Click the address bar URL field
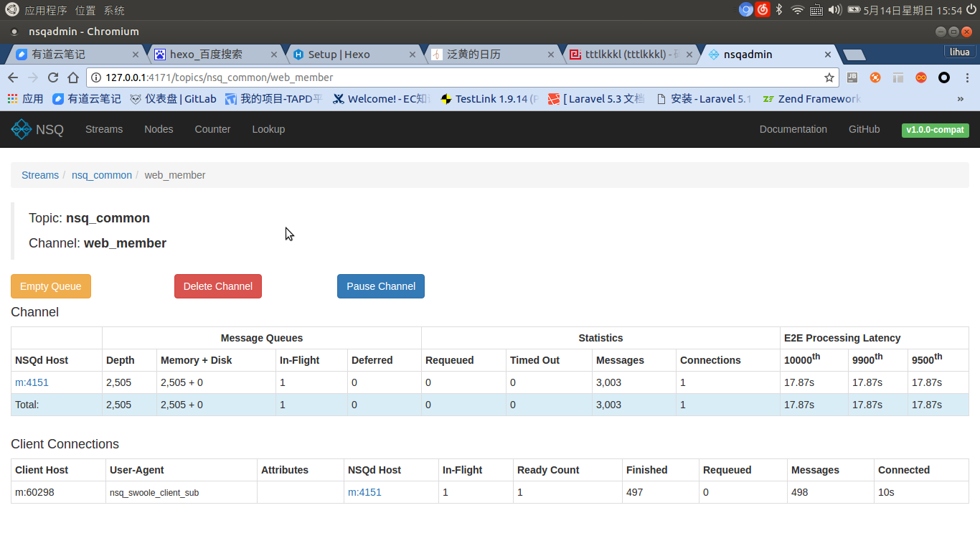The width and height of the screenshot is (980, 551). (x=459, y=77)
